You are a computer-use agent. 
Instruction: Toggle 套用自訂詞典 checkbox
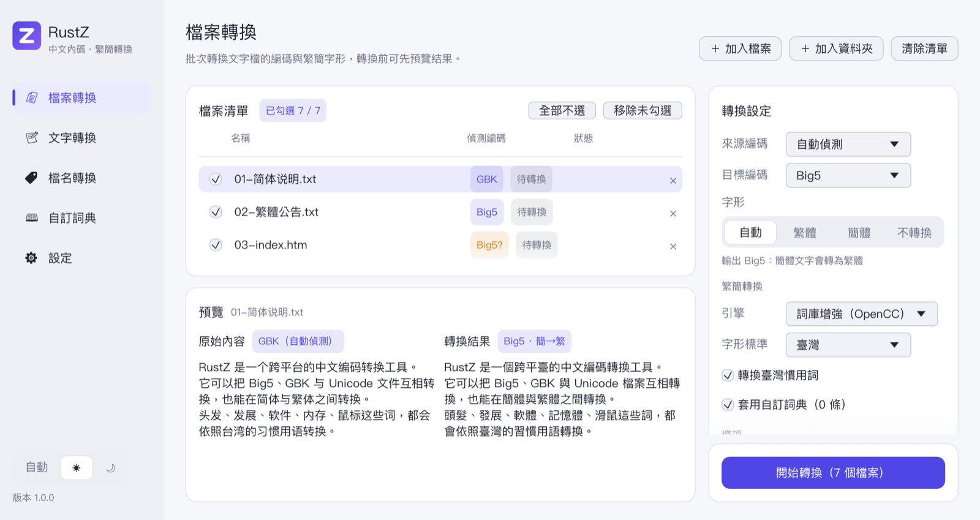728,404
